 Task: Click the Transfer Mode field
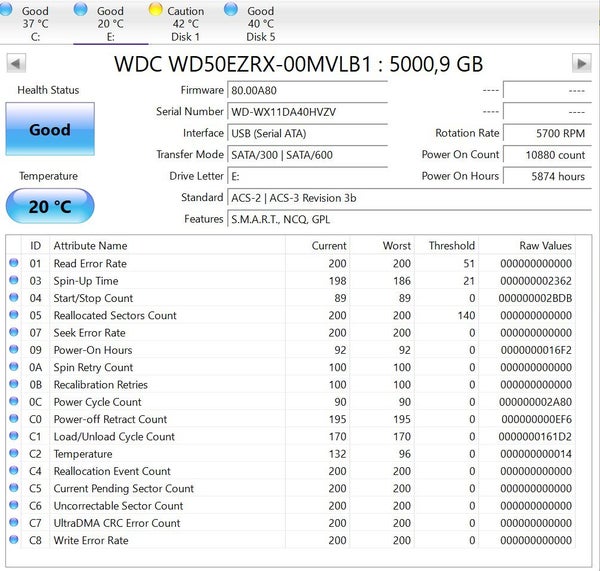307,155
